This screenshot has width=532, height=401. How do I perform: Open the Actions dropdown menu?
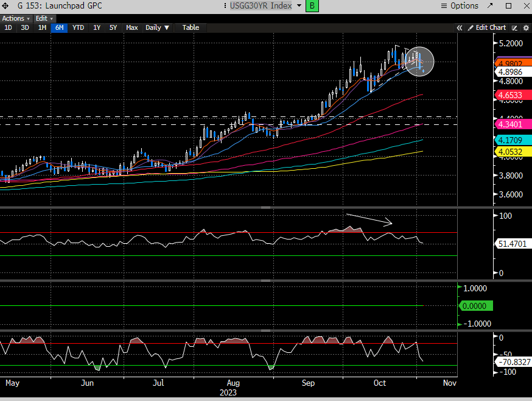tap(16, 18)
